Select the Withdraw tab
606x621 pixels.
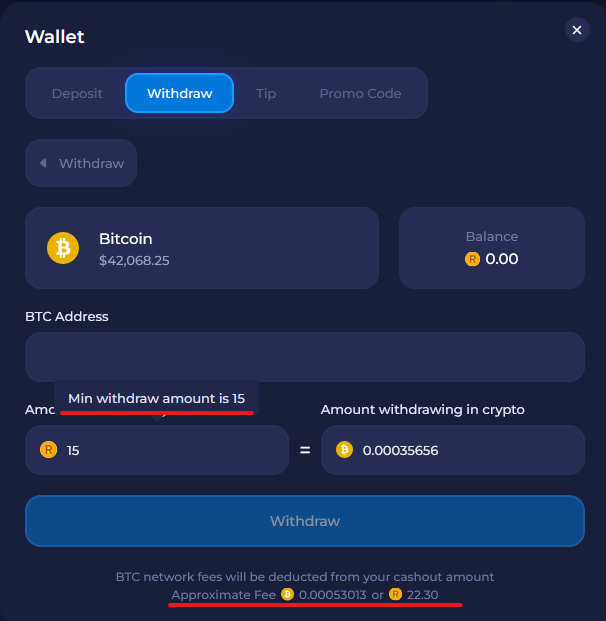coord(179,93)
